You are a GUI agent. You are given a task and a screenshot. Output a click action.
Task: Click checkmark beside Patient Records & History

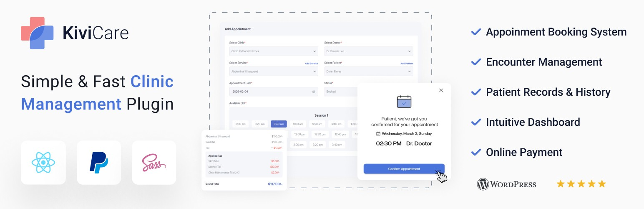click(475, 92)
